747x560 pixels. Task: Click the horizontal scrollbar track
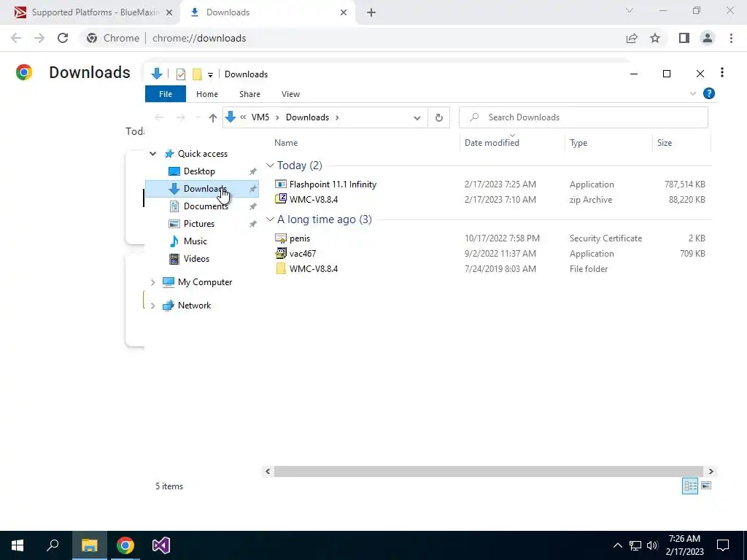(488, 471)
